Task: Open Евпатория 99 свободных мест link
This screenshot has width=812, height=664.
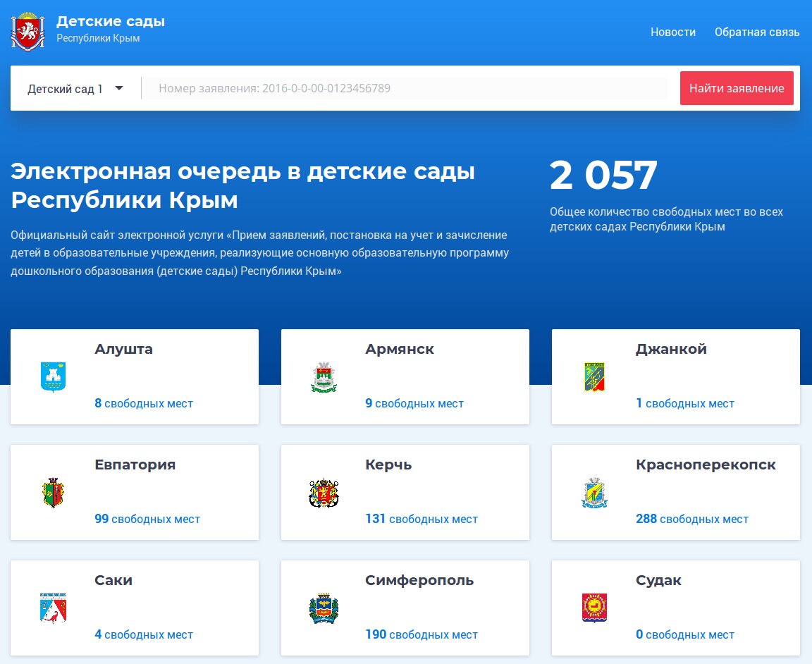Action: (x=147, y=519)
